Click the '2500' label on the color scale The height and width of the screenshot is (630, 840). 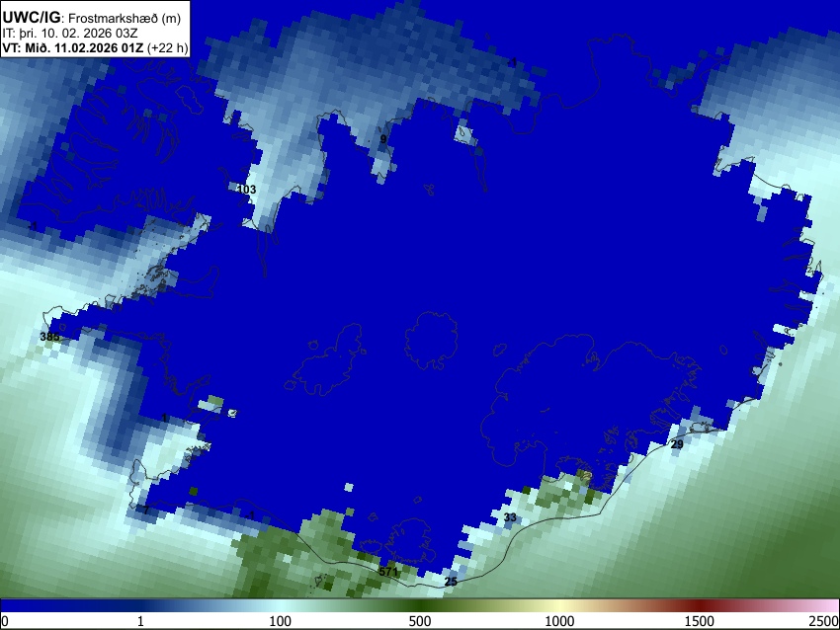point(825,621)
